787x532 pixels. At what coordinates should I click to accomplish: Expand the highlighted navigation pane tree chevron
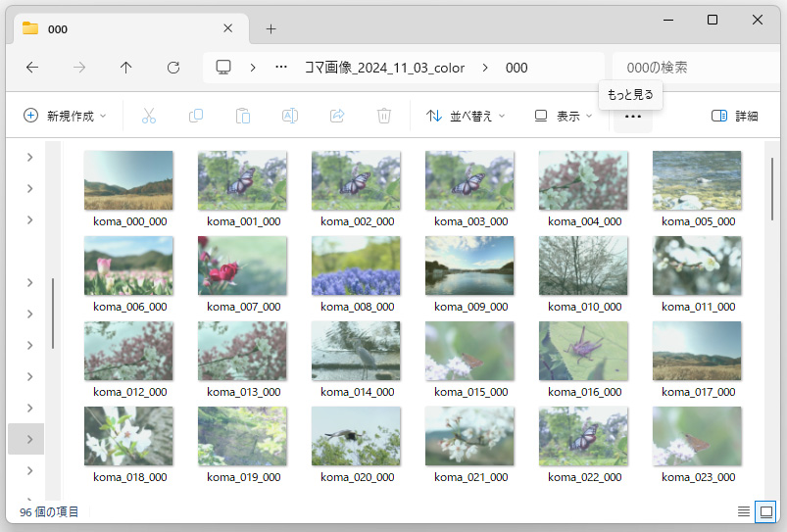pos(30,439)
